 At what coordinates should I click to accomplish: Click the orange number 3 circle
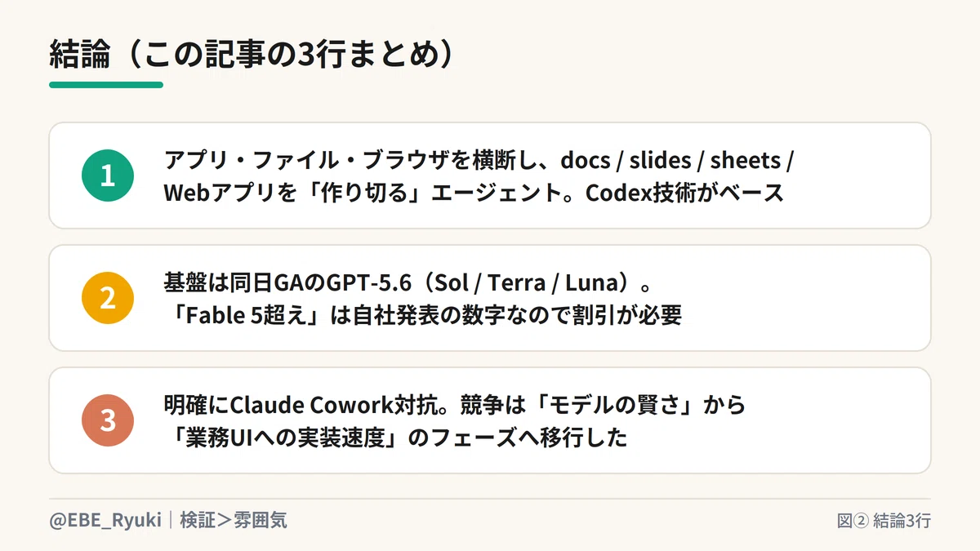pyautogui.click(x=108, y=420)
